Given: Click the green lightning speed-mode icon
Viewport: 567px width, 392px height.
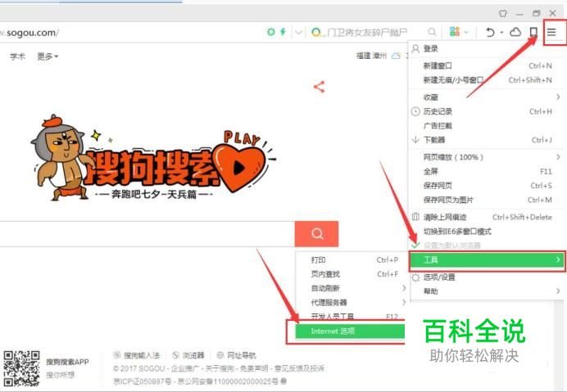Looking at the screenshot, I should click(283, 32).
